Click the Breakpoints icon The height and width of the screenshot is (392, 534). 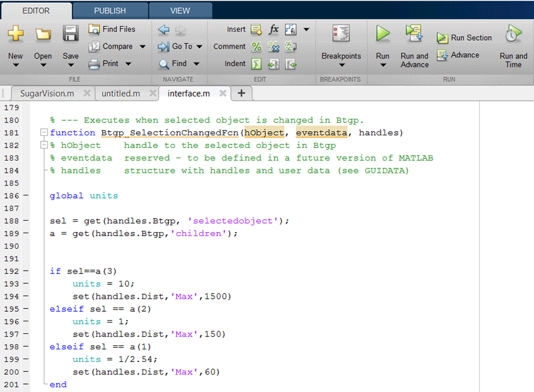pos(341,33)
